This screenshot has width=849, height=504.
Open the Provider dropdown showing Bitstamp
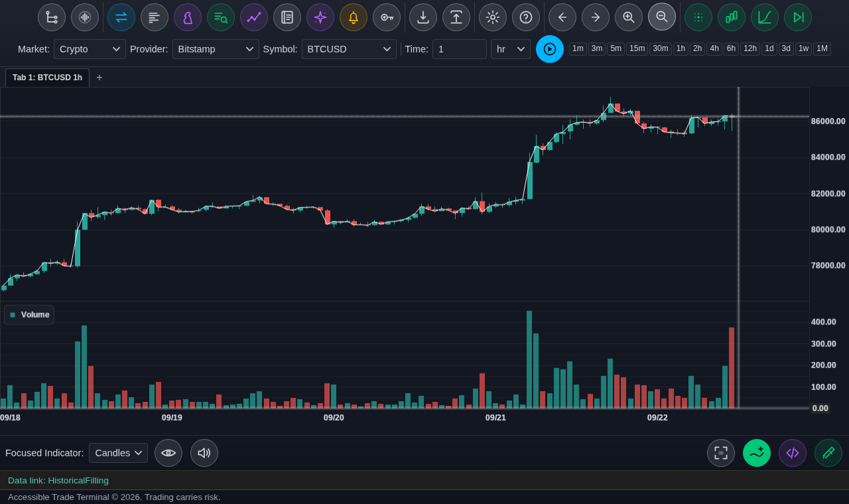click(x=216, y=49)
